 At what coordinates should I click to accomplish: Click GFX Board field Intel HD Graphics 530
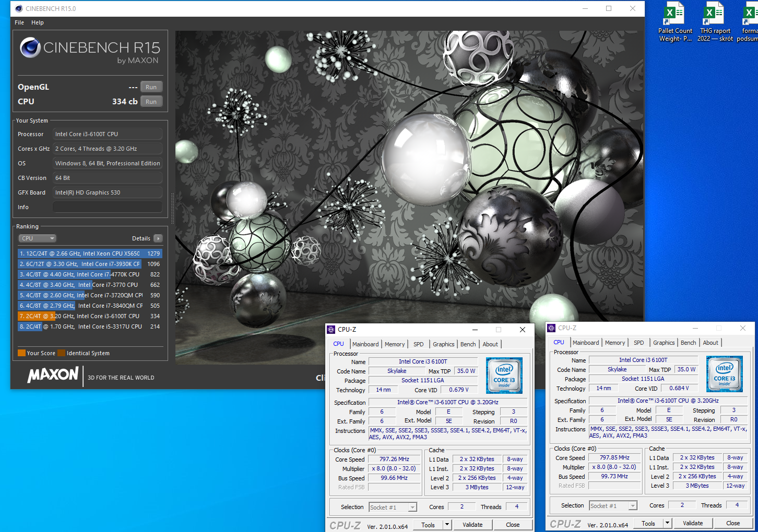click(x=108, y=192)
